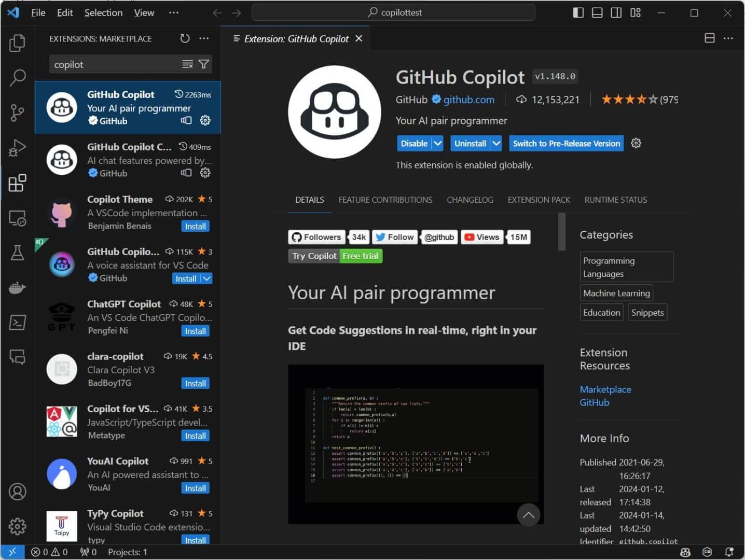This screenshot has width=745, height=560.
Task: Click Switch to Pre-Release Version
Action: point(566,143)
